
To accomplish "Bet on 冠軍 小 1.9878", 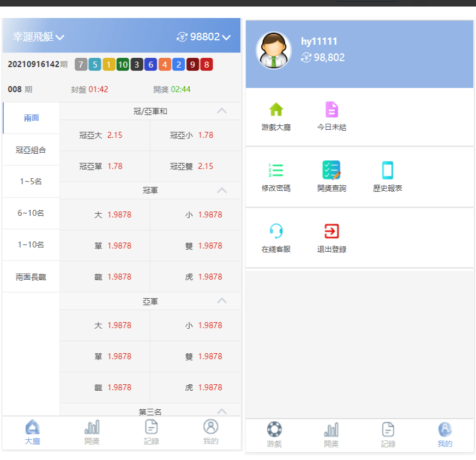I will click(x=195, y=215).
